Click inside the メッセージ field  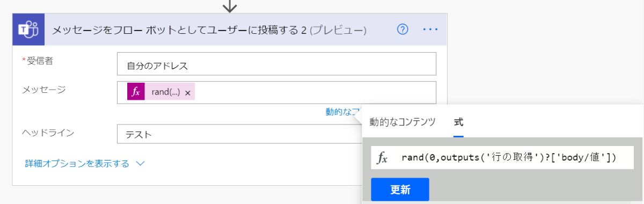tap(276, 92)
